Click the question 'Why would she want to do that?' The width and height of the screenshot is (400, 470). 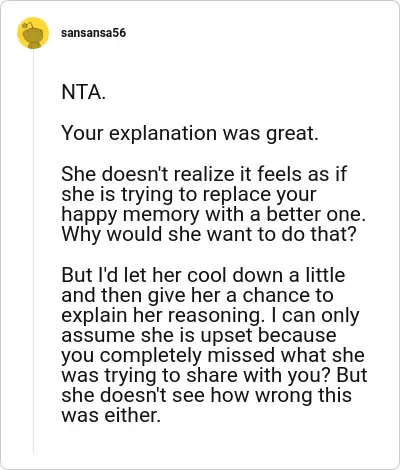pyautogui.click(x=209, y=234)
